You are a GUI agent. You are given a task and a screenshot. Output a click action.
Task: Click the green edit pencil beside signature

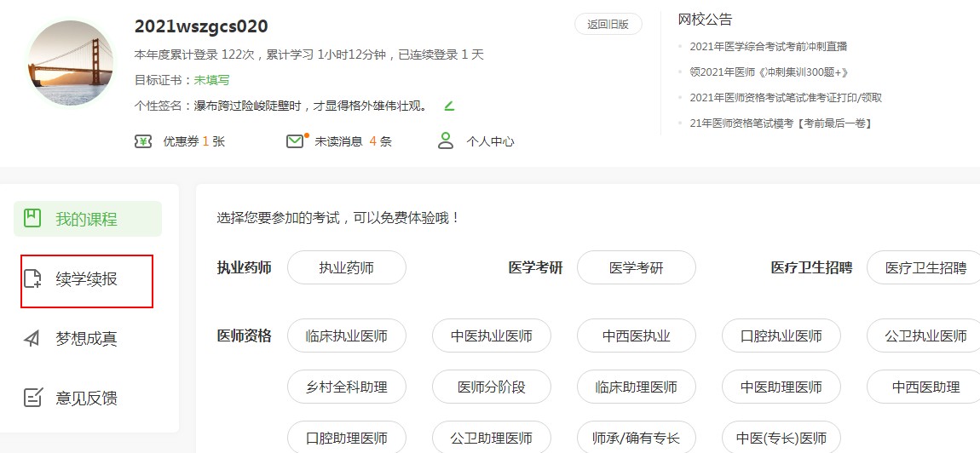click(x=449, y=106)
